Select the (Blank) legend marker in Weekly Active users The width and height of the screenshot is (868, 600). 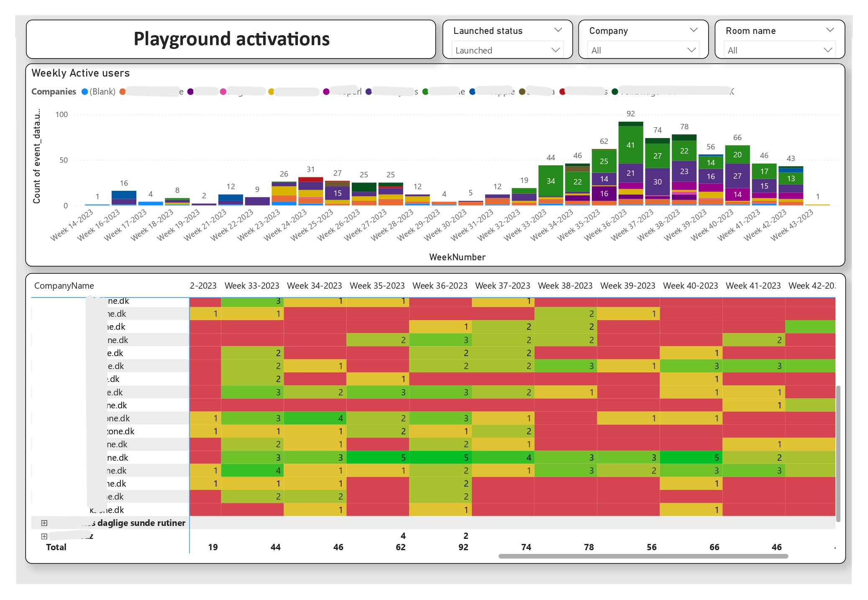click(84, 91)
